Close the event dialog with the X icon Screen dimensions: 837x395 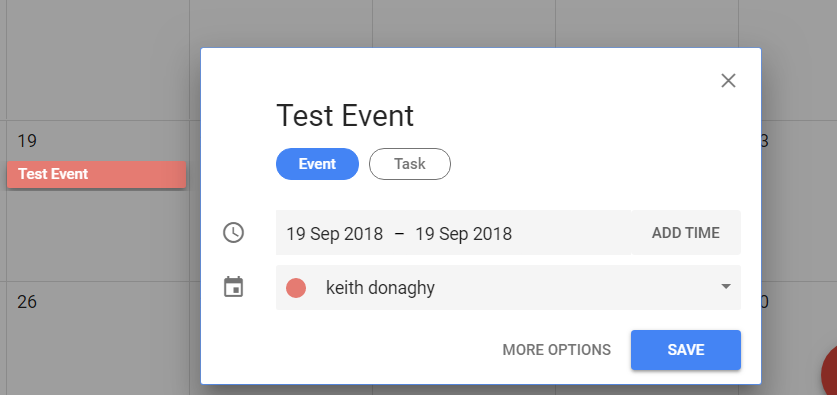tap(728, 81)
